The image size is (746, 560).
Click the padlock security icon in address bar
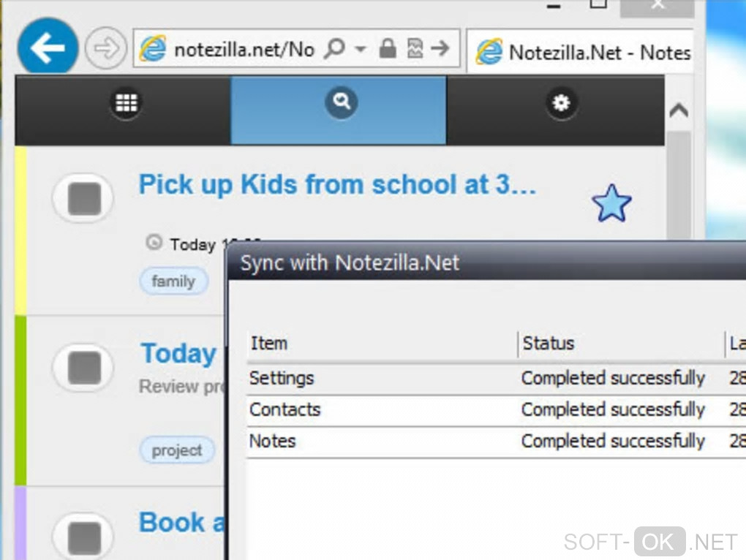[388, 49]
